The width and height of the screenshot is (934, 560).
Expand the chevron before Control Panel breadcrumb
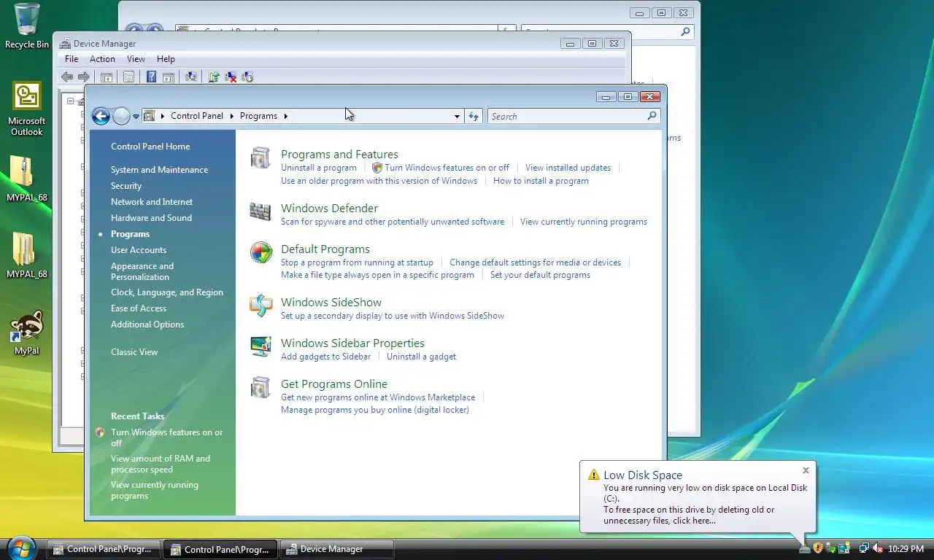(163, 116)
